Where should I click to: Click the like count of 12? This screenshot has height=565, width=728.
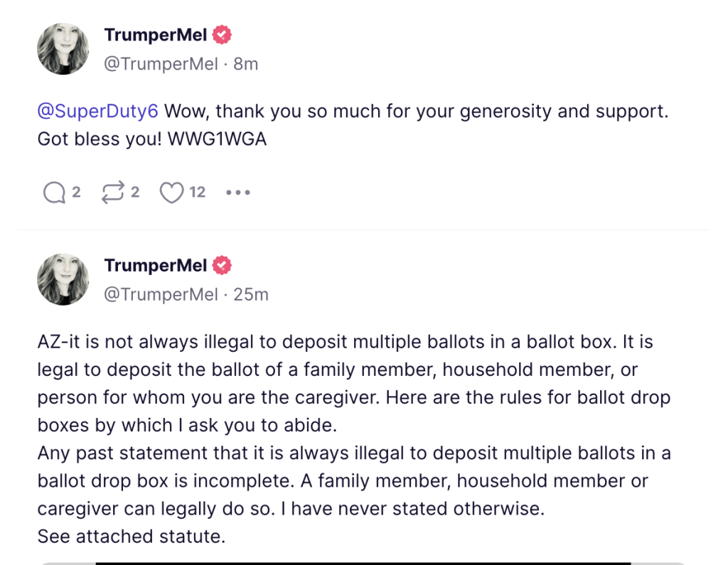[x=197, y=193]
